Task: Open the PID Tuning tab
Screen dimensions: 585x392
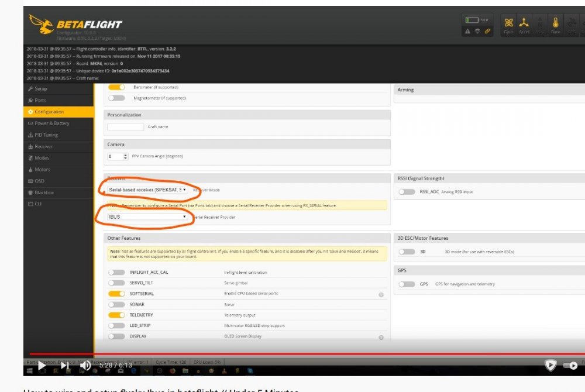Action: [58, 135]
